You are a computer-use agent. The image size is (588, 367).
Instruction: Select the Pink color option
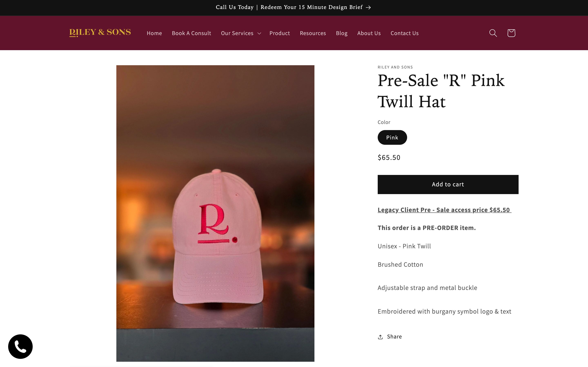click(392, 137)
